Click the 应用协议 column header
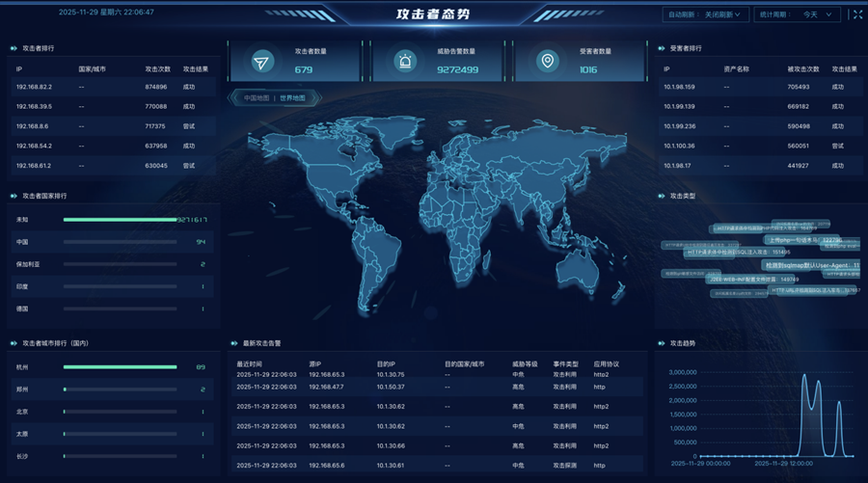 (x=607, y=364)
